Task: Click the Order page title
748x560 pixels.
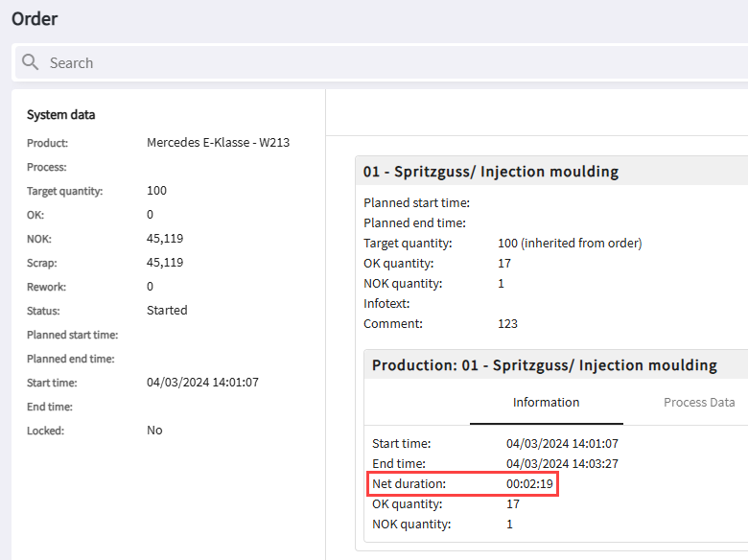Action: pyautogui.click(x=35, y=18)
